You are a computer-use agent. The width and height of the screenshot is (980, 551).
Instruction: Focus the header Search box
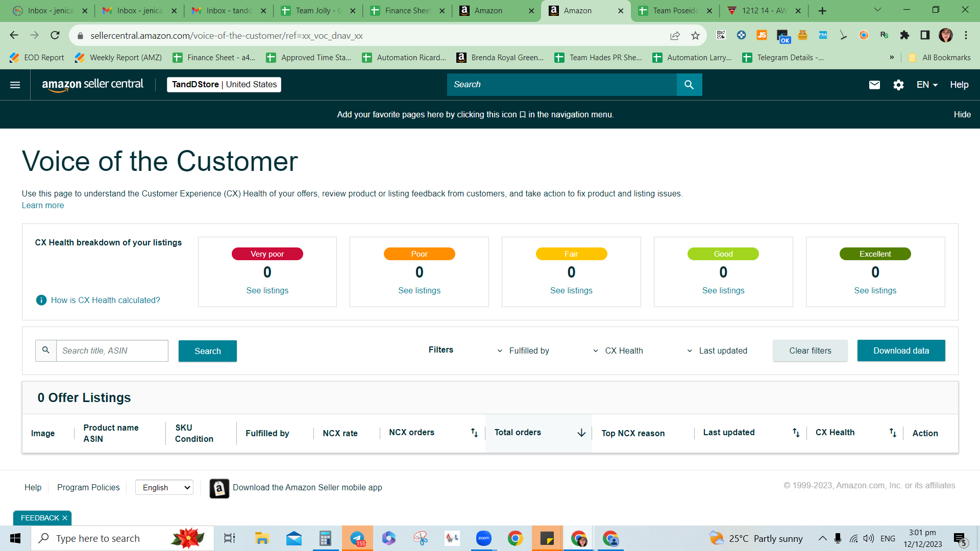pyautogui.click(x=561, y=85)
